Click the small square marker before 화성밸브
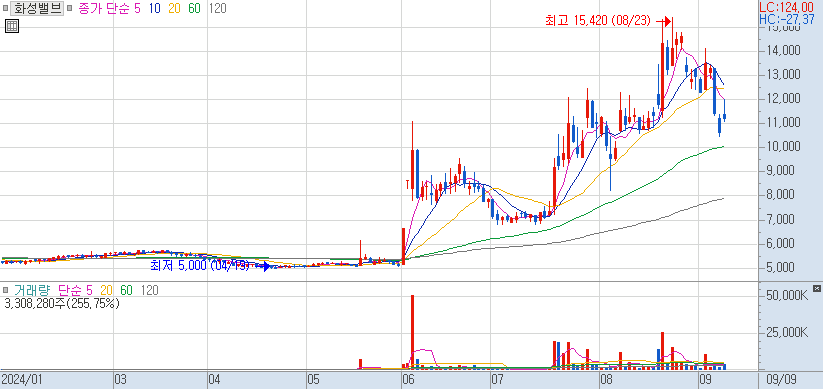Screen dimensions: 823x389 pos(5,9)
